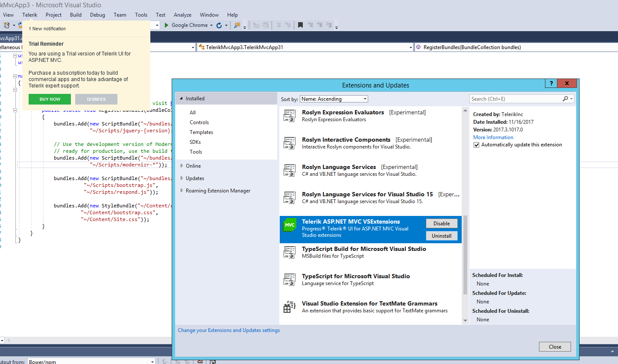Click the green Start debugging arrow
Image resolution: width=618 pixels, height=364 pixels.
coord(167,25)
